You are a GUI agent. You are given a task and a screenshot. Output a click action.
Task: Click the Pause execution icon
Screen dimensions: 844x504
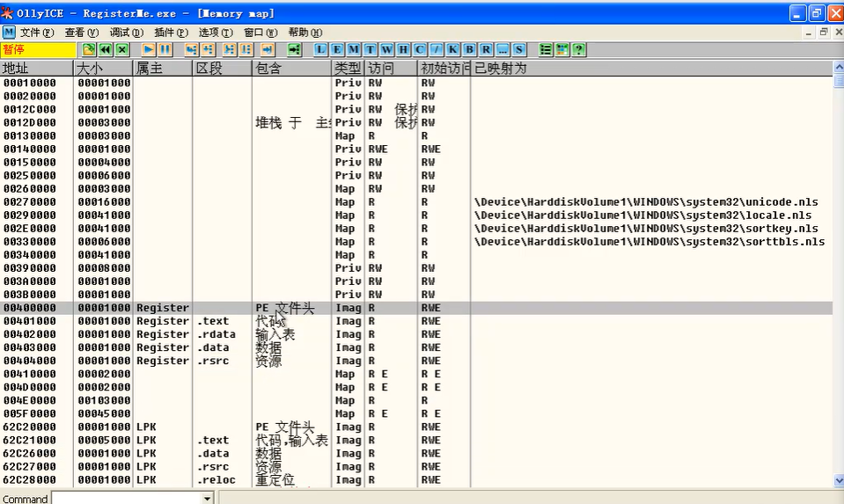click(165, 50)
